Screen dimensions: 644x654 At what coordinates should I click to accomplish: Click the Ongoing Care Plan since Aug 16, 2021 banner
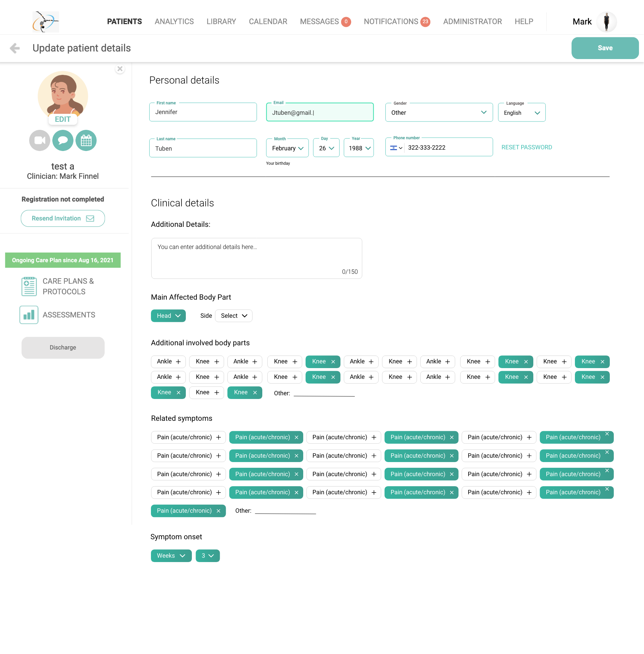coord(63,260)
